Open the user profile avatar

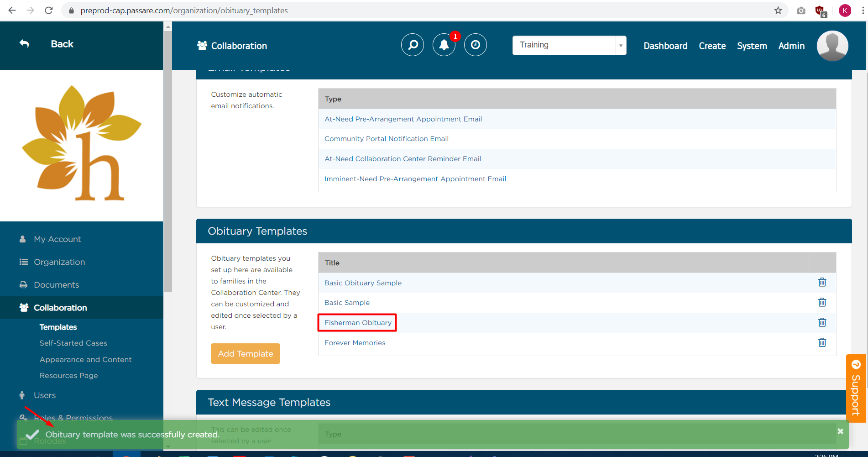832,46
